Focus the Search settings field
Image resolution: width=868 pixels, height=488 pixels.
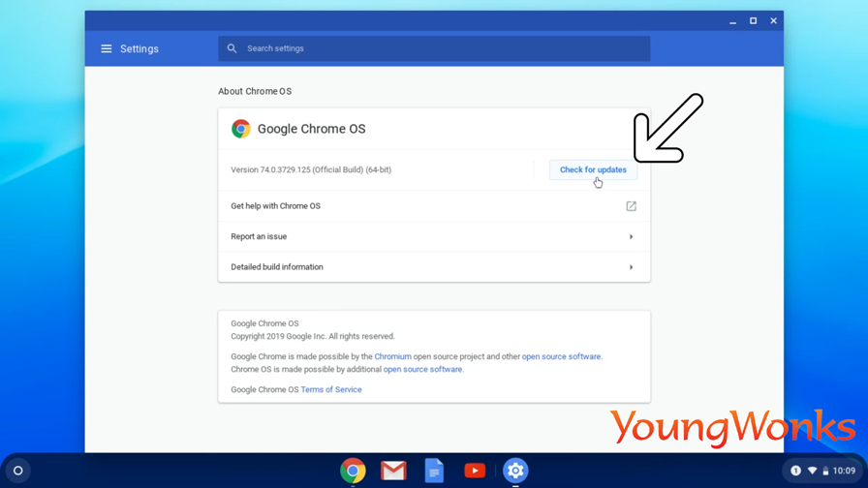[434, 48]
